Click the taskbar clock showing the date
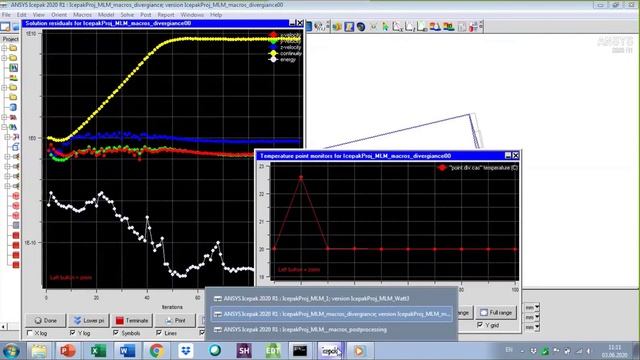This screenshot has width=640, height=360. (614, 351)
